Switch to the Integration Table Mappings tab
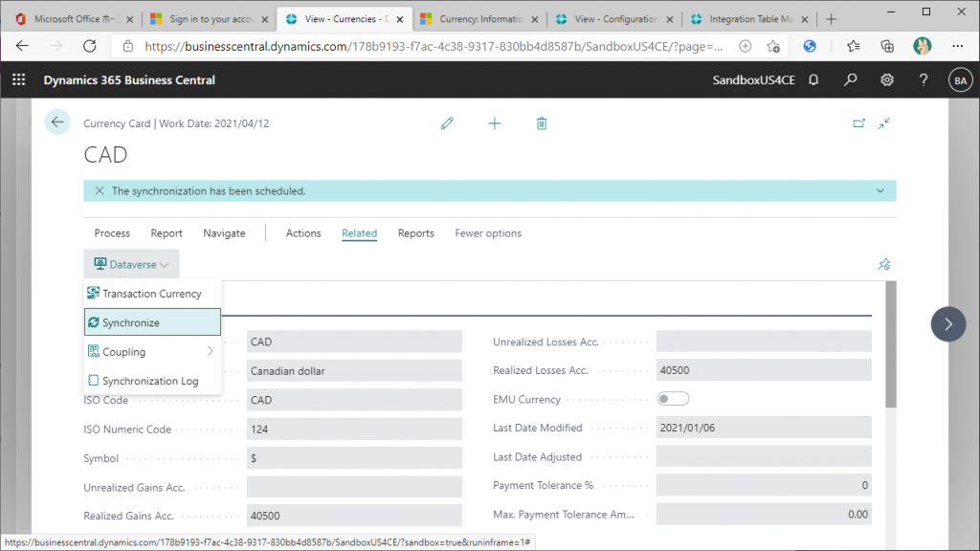Screen dimensions: 980x551 point(748,19)
